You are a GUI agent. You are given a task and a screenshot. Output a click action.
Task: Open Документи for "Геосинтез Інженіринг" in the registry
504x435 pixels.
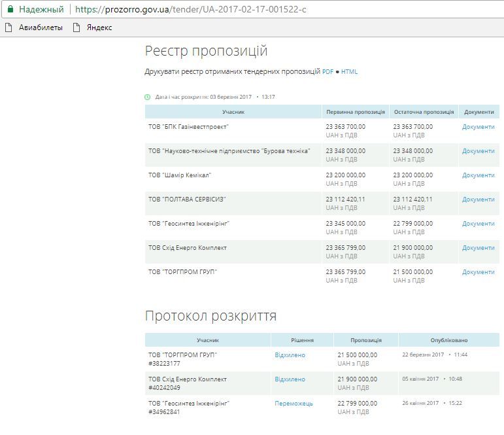click(x=479, y=223)
